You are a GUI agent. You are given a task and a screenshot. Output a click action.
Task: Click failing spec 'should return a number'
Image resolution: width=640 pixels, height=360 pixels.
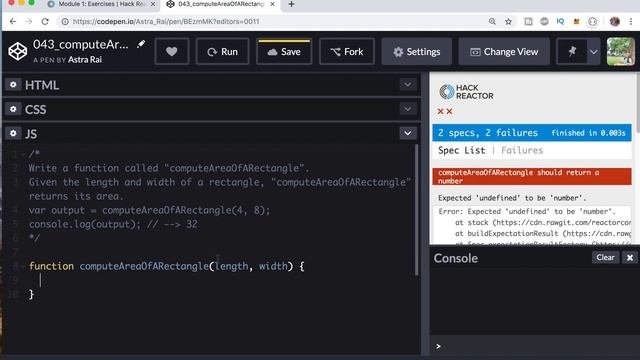[532, 176]
